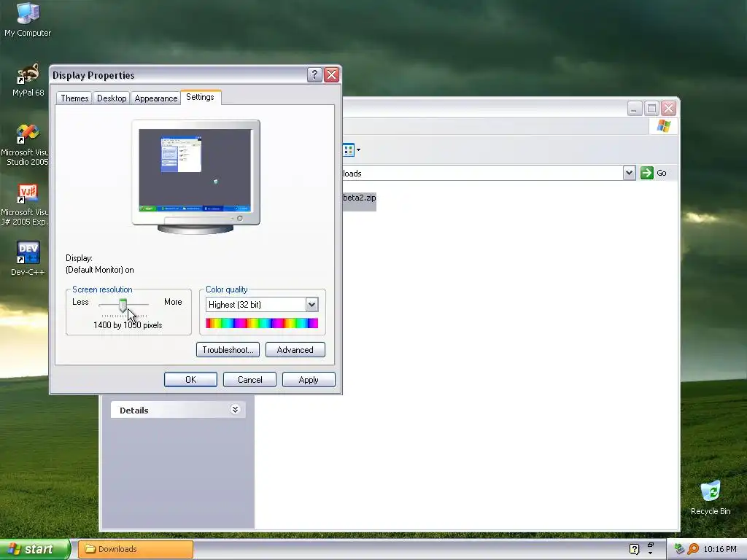Switch to the Themes tab
The image size is (747, 560).
coord(74,98)
